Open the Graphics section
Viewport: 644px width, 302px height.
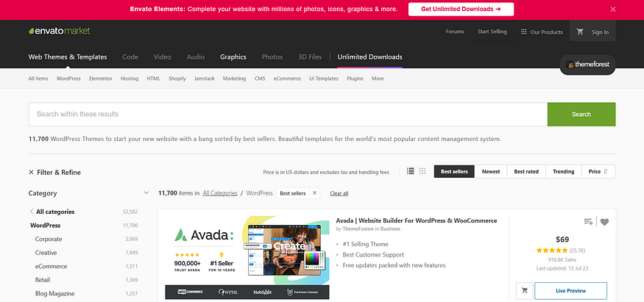click(233, 57)
